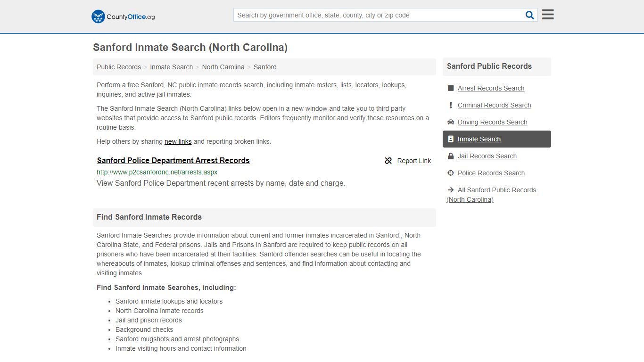Click the Criminal Records exclamation icon
The width and height of the screenshot is (644, 362).
(x=451, y=105)
